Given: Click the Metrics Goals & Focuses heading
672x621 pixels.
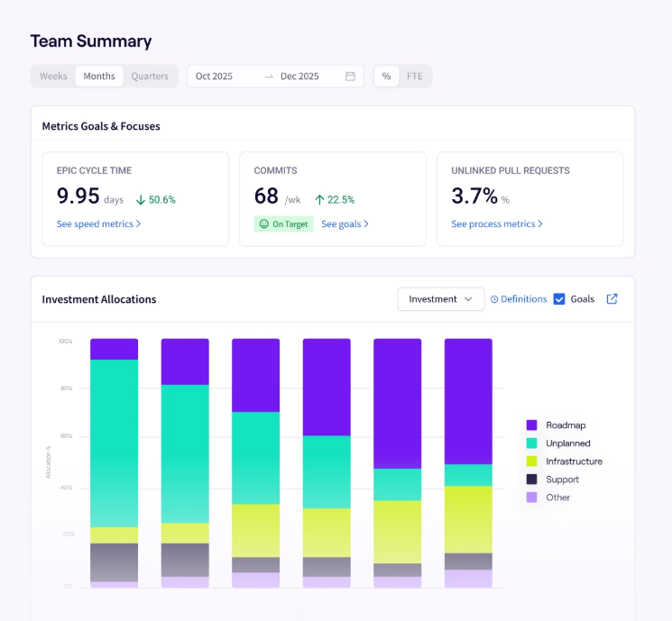Looking at the screenshot, I should pos(101,126).
